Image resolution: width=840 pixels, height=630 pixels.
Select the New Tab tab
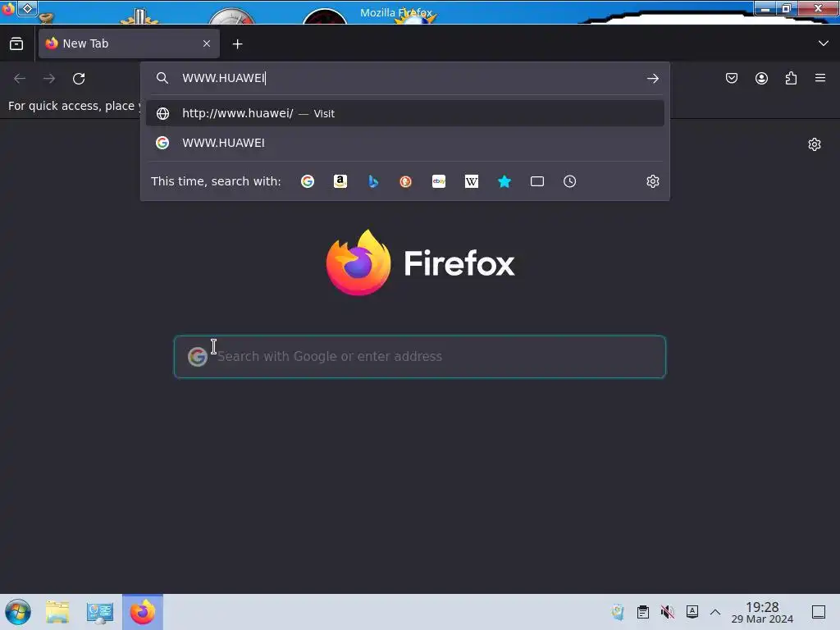coord(129,43)
